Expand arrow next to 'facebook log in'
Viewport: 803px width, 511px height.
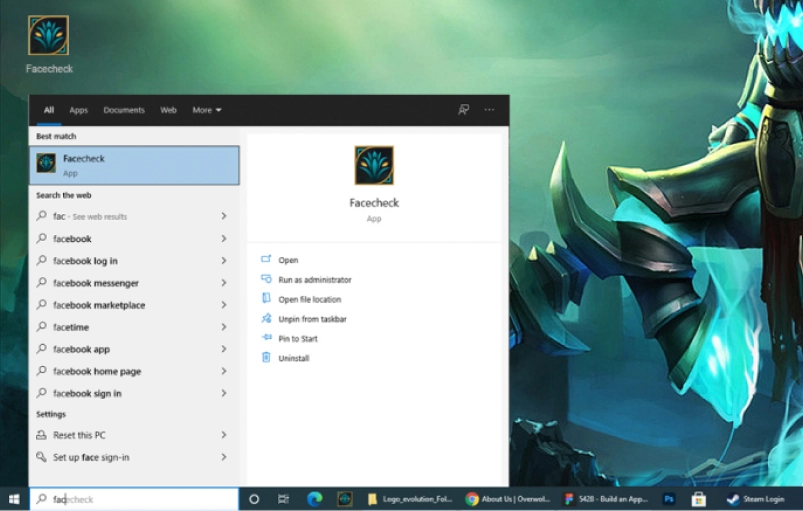pyautogui.click(x=224, y=261)
